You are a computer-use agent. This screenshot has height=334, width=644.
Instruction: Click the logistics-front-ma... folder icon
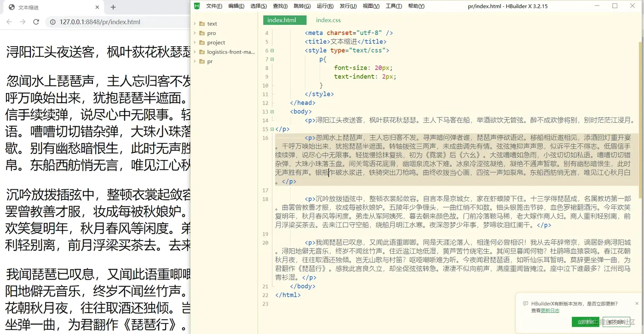(202, 52)
